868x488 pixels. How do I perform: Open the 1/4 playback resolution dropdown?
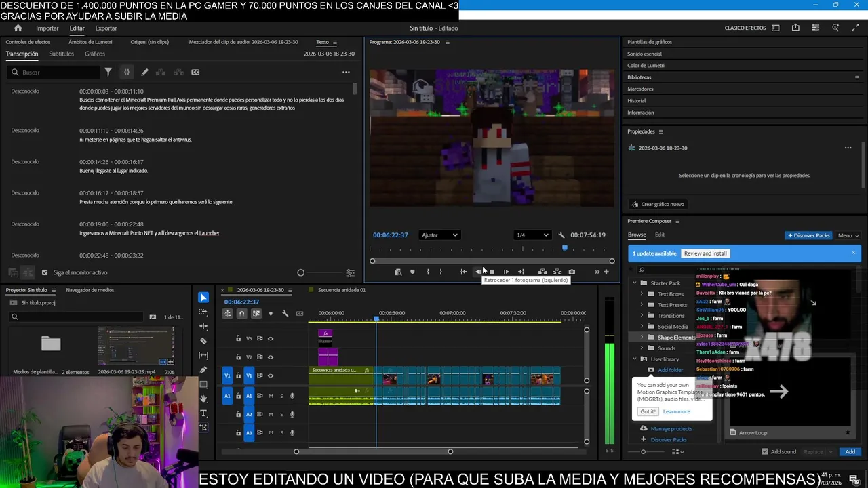532,235
